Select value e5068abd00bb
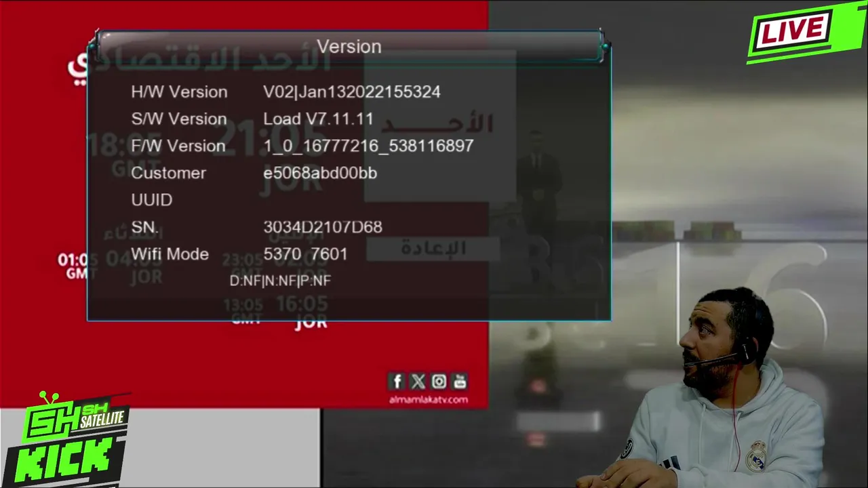The height and width of the screenshot is (488, 868). [x=320, y=173]
